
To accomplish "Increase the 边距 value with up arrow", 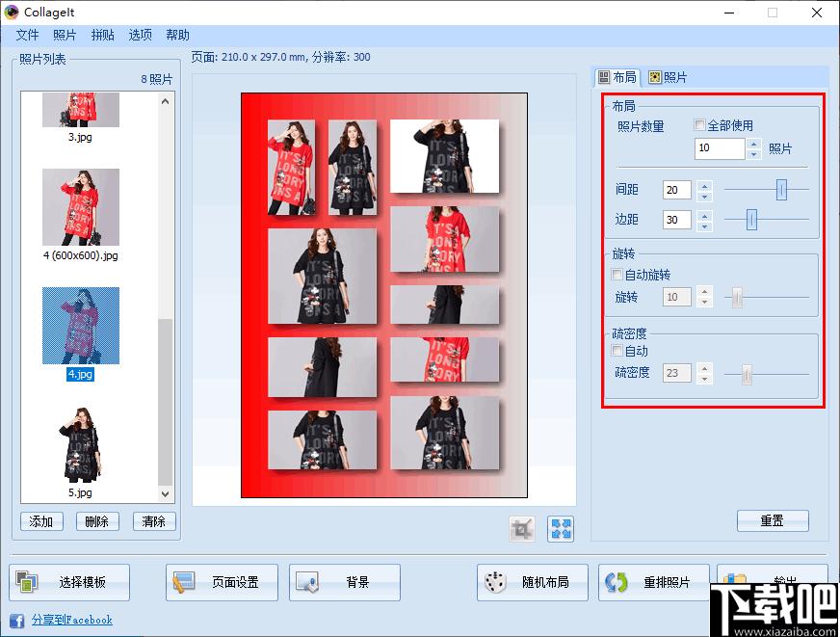I will 704,215.
